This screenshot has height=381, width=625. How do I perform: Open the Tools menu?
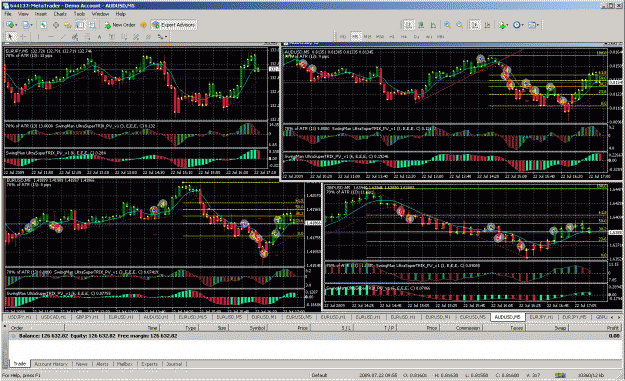(79, 14)
